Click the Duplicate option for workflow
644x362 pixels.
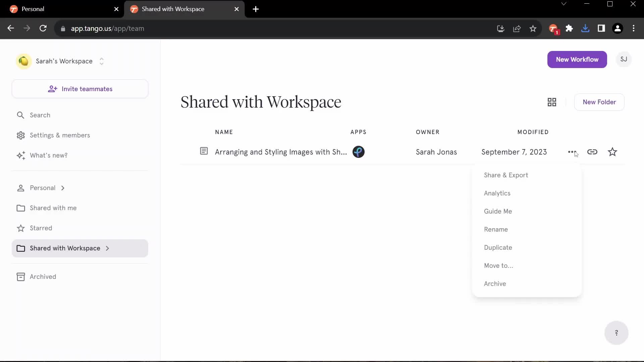click(x=498, y=247)
